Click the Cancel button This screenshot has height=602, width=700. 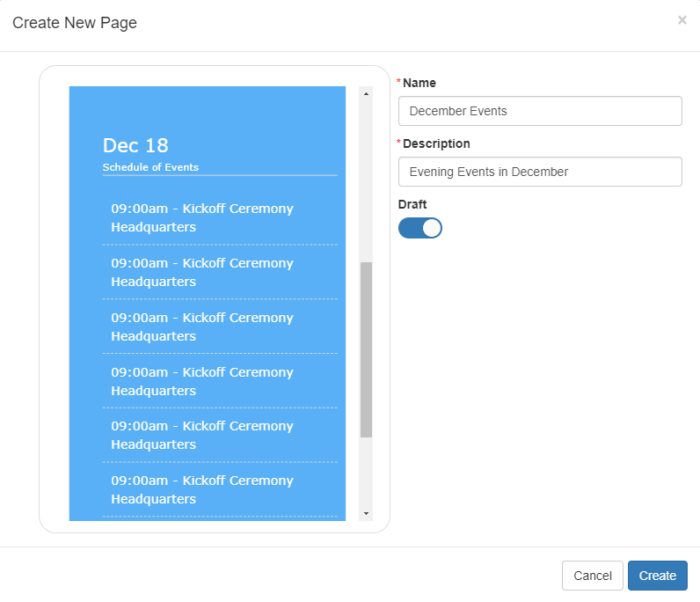coord(592,576)
